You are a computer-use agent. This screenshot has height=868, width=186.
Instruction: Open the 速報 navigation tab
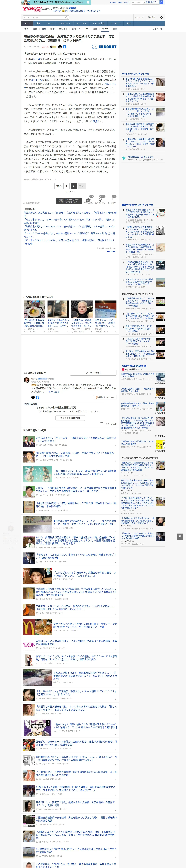click(38, 24)
